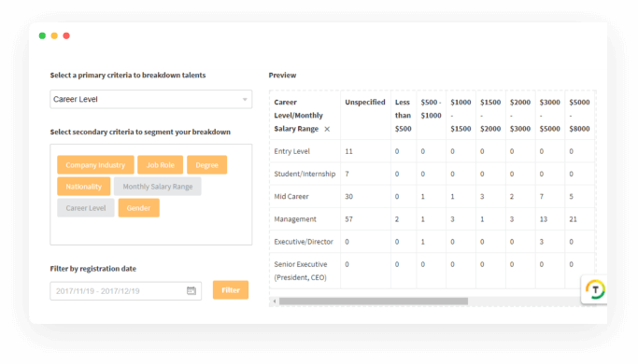Select the Nationality criteria tag
Screen dimensions: 638x364
(84, 187)
